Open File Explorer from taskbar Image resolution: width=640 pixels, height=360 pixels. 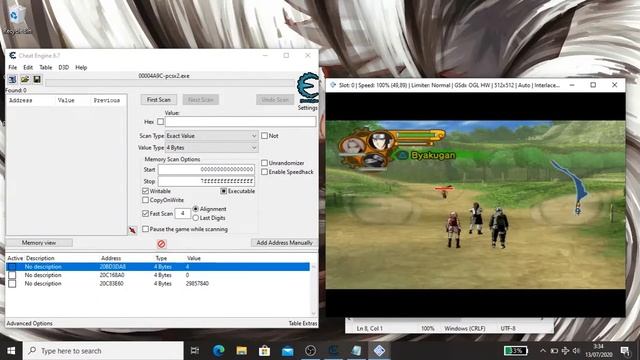[x=242, y=351]
